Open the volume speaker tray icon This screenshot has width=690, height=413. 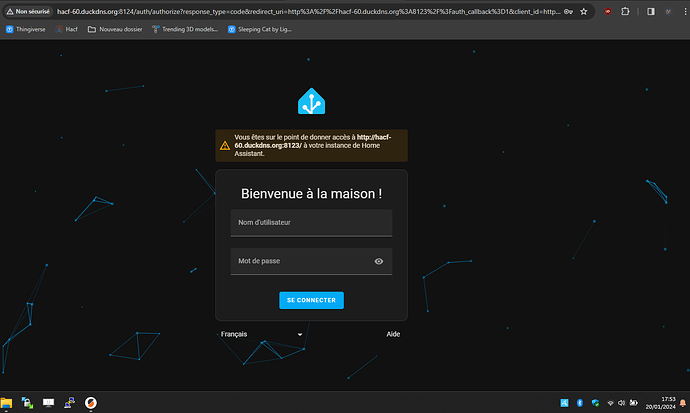[x=621, y=402]
